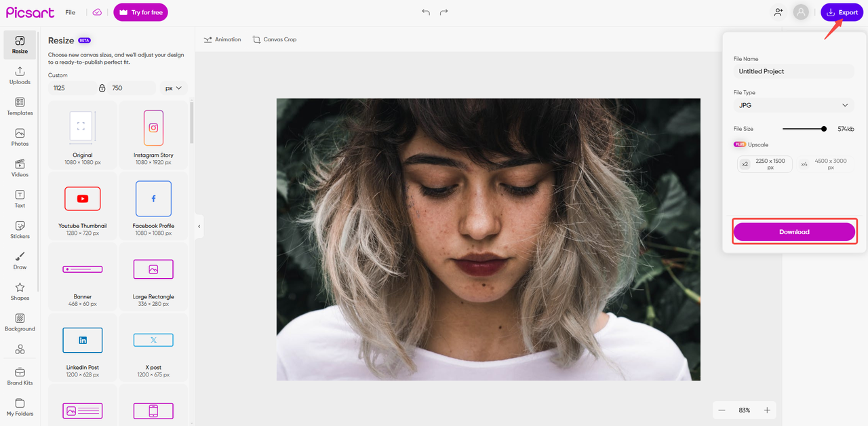Open the Uploads panel
This screenshot has width=868, height=426.
20,76
